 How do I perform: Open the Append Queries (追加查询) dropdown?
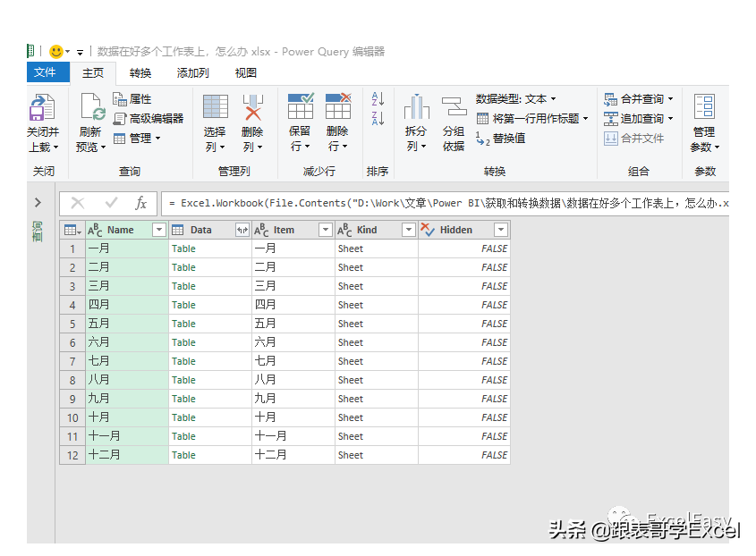[639, 119]
